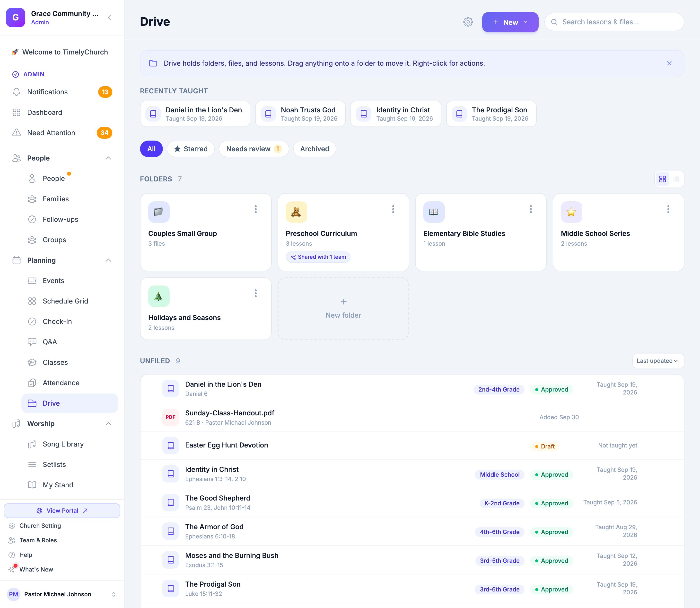The image size is (700, 608).
Task: Open the Last updated sort dropdown
Action: click(658, 361)
